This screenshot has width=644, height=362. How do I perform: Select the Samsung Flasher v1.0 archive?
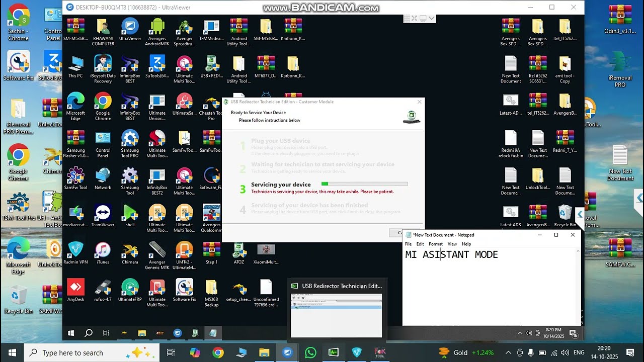pos(75,144)
